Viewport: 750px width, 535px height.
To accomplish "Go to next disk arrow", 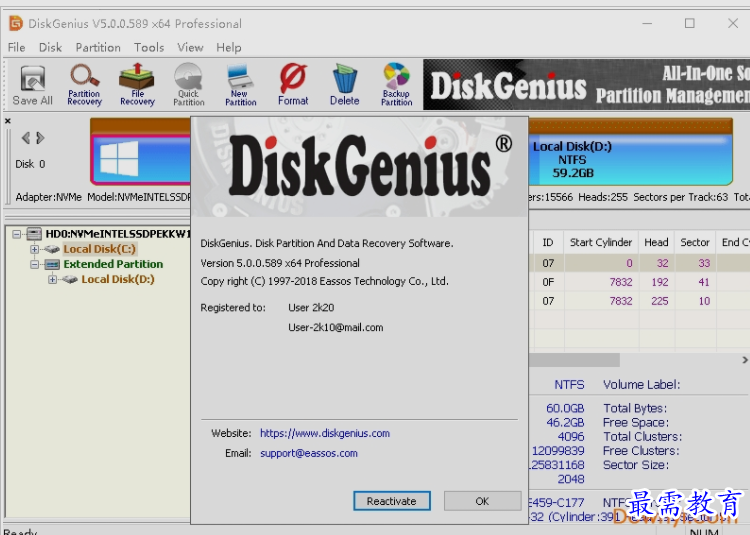I will coord(40,138).
